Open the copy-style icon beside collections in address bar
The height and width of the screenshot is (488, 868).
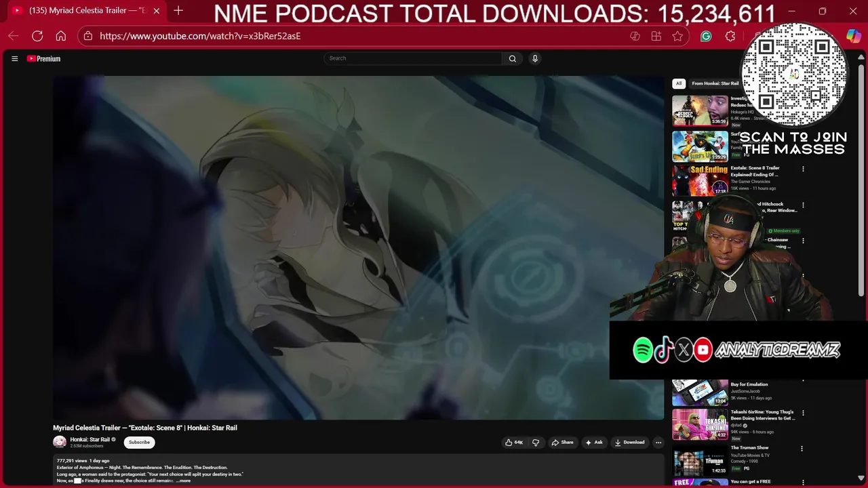pyautogui.click(x=635, y=36)
